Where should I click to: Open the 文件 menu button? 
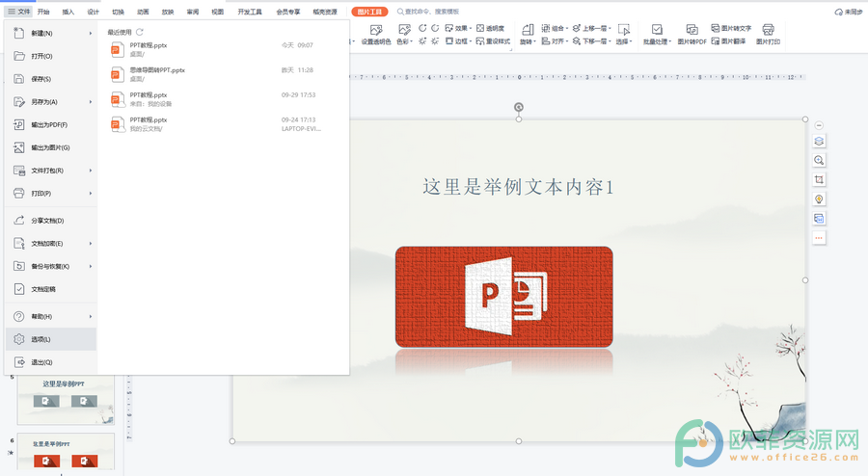point(19,12)
